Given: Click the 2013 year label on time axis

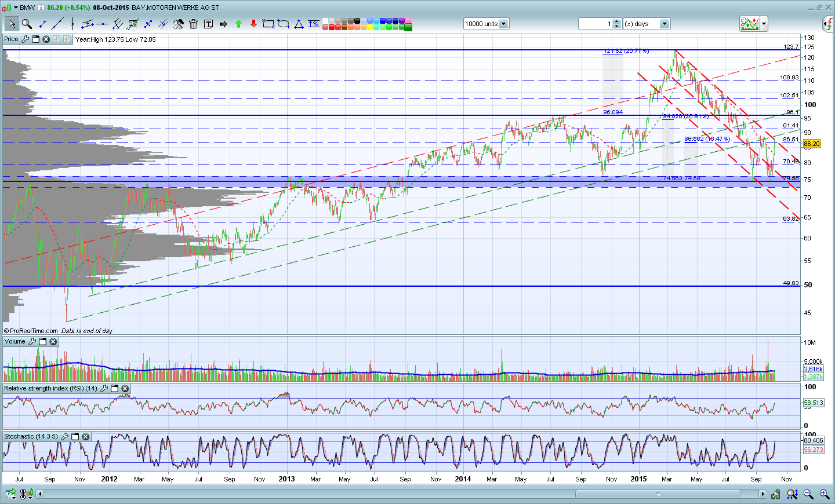Looking at the screenshot, I should (x=286, y=479).
